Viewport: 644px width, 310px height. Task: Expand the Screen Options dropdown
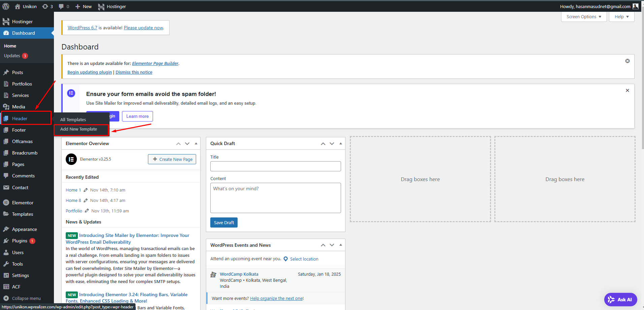(x=583, y=17)
